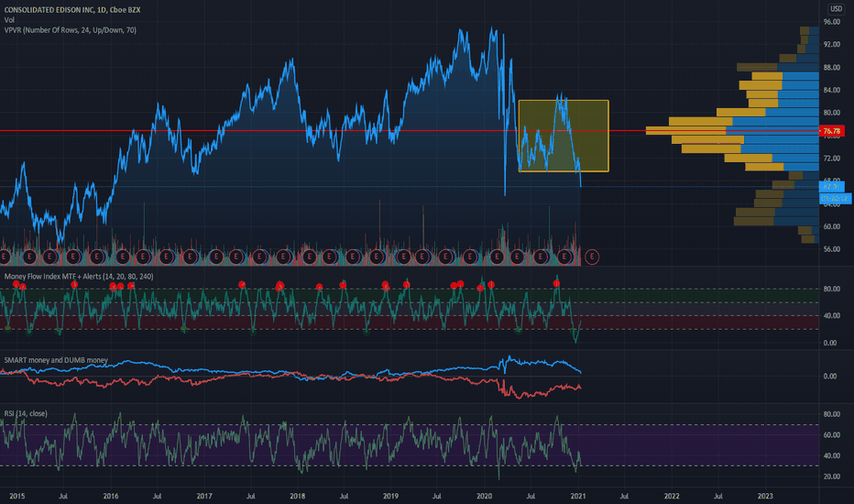Click the red MFI alert dot at the late-2020 peak
This screenshot has height=504, width=854.
click(556, 283)
